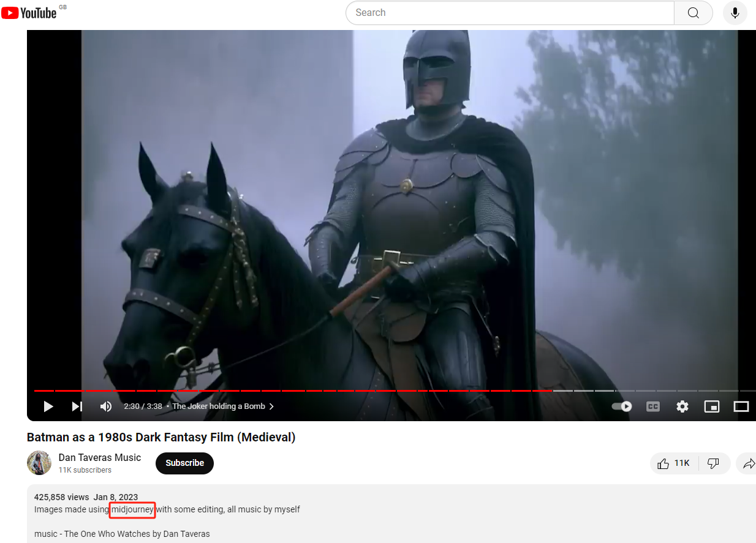Open Dan Taveras Music channel avatar
This screenshot has width=756, height=543.
(39, 463)
